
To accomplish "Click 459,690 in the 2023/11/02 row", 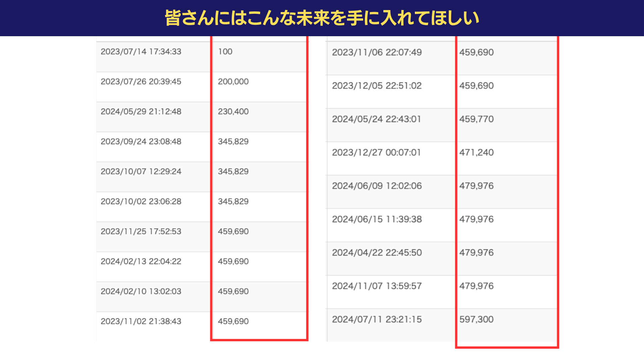I will 233,321.
